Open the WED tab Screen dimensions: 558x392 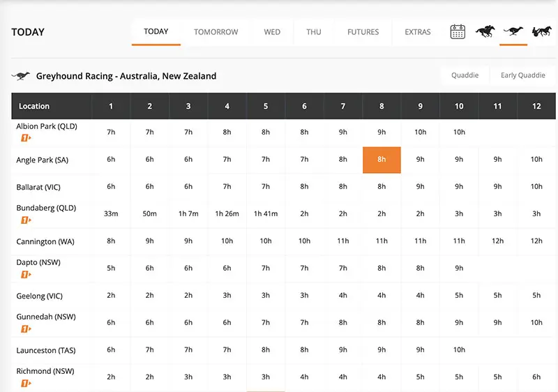(272, 32)
